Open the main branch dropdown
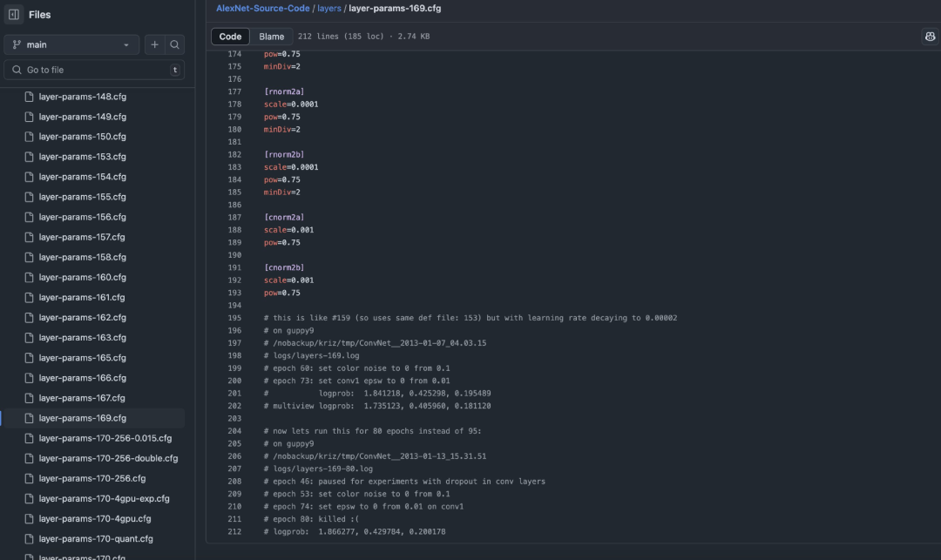 71,44
